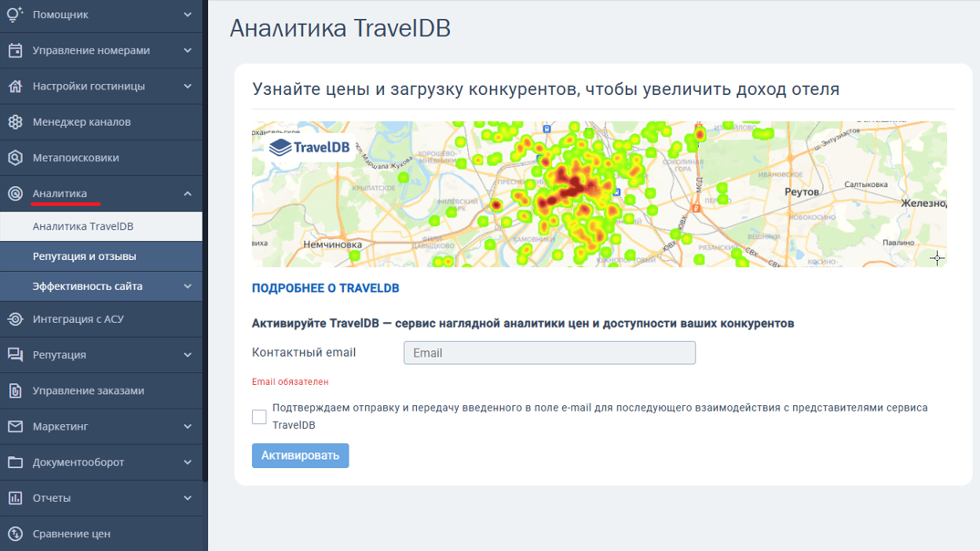Expand the Документооборот chevron
980x551 pixels.
(187, 463)
